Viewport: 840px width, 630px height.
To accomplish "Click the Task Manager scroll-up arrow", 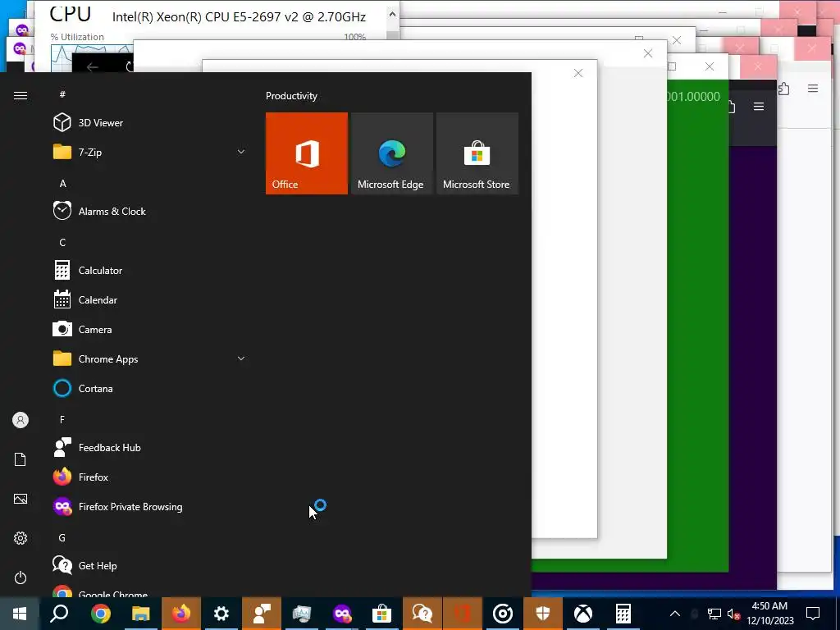I will tap(392, 15).
